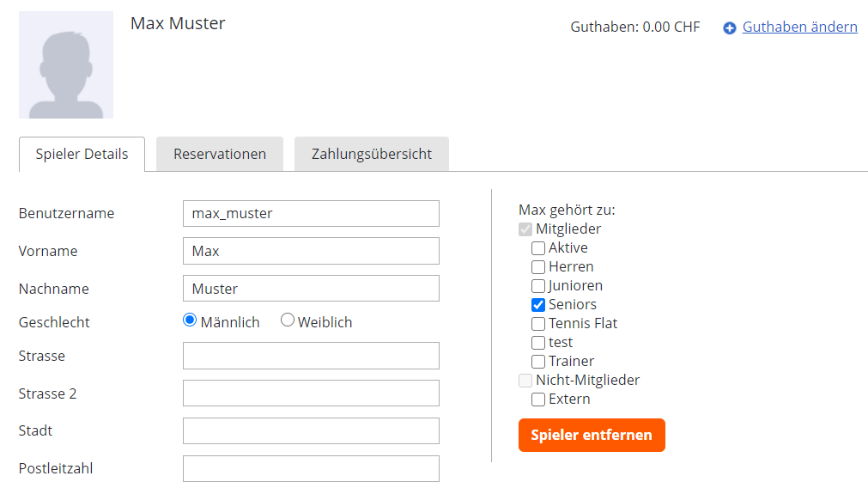Image resolution: width=868 pixels, height=488 pixels.
Task: Select the Spieler Details tab
Action: (x=82, y=154)
